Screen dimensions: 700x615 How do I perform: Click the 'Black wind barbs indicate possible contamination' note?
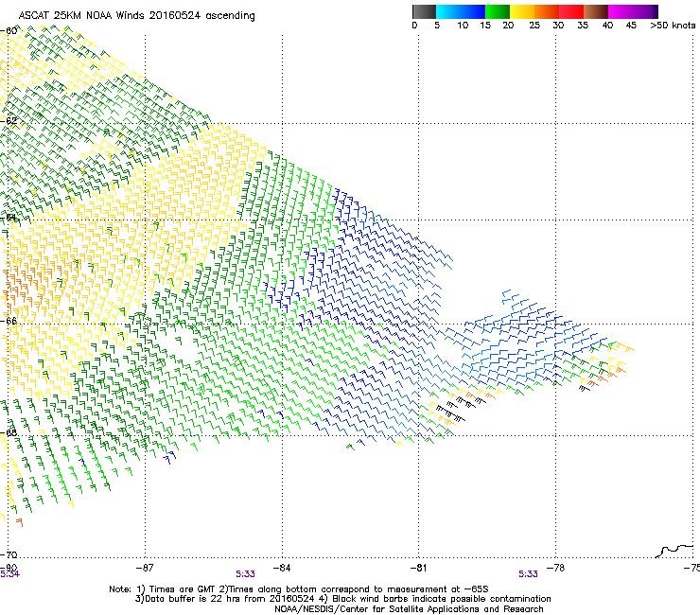point(442,599)
